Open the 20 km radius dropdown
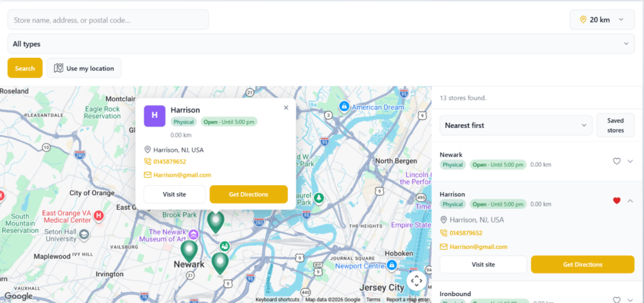This screenshot has height=303, width=644. coord(602,20)
